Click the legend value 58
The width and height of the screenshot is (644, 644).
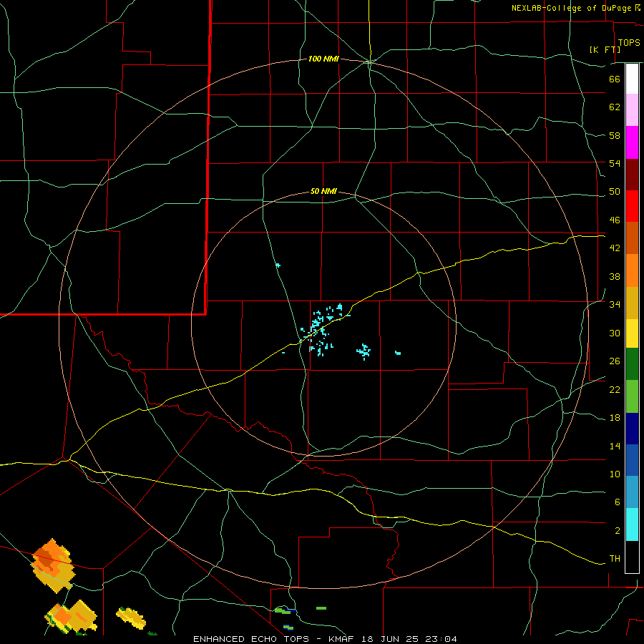point(615,135)
